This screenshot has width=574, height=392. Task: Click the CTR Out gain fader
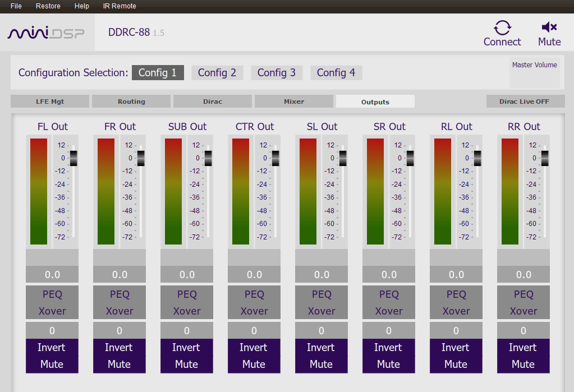[275, 158]
